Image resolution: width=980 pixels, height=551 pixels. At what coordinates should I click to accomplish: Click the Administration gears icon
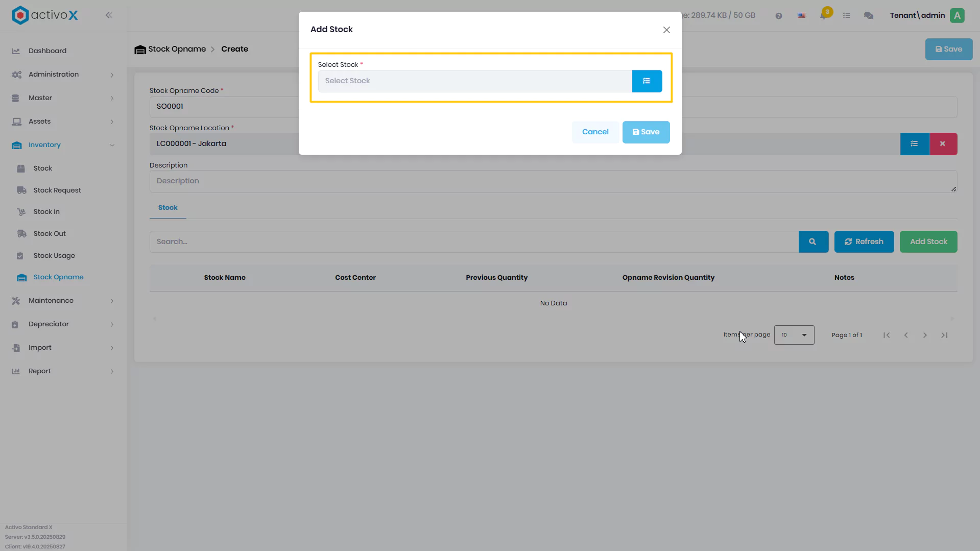[16, 75]
